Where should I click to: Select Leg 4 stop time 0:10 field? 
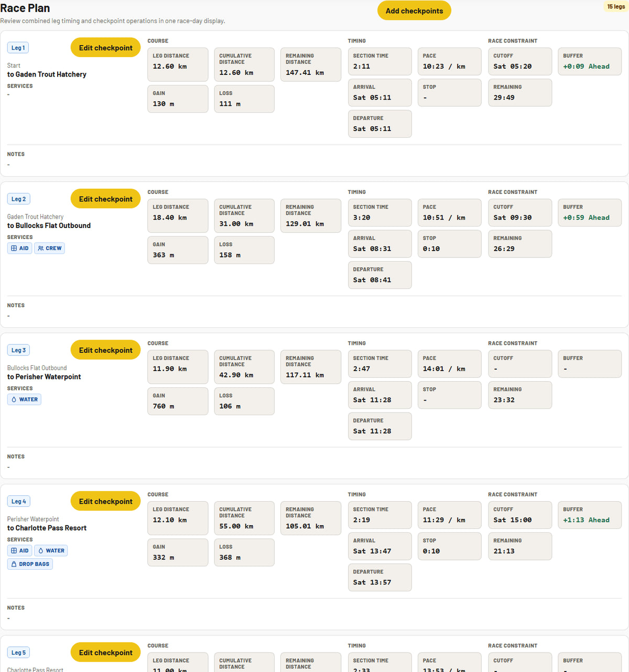pyautogui.click(x=449, y=546)
